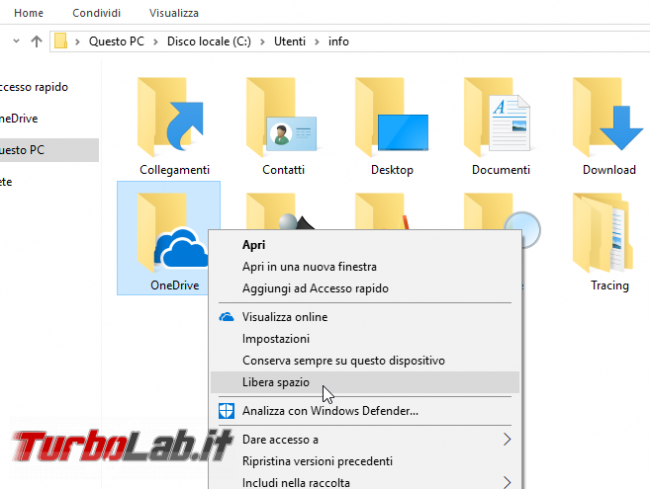The height and width of the screenshot is (489, 650).
Task: Choose Apri from context menu
Action: click(365, 245)
